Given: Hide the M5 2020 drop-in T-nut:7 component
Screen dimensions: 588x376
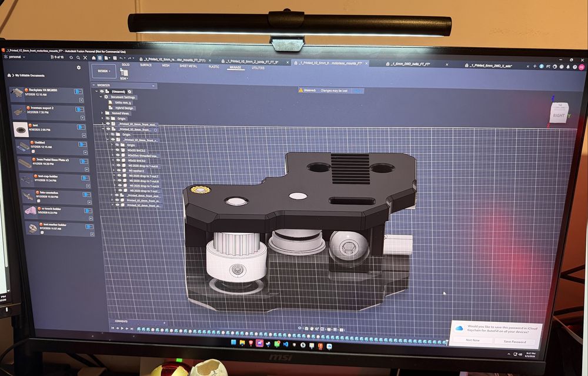Looking at the screenshot, I should tap(119, 175).
